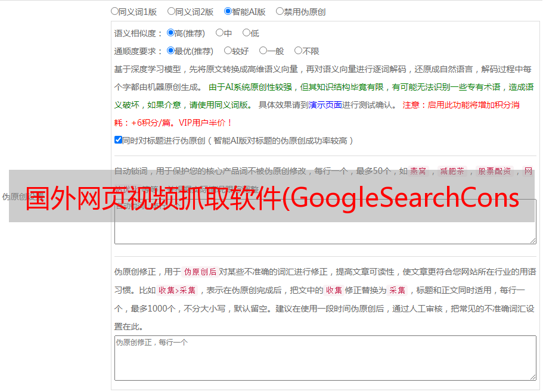Click into the 自动锁词 textarea
The image size is (543, 392).
coord(325,222)
